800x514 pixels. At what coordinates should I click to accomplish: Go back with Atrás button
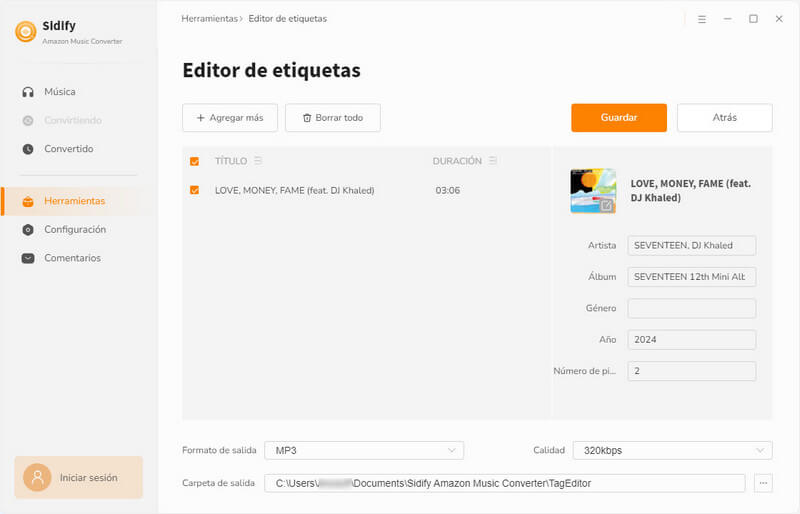(x=724, y=118)
